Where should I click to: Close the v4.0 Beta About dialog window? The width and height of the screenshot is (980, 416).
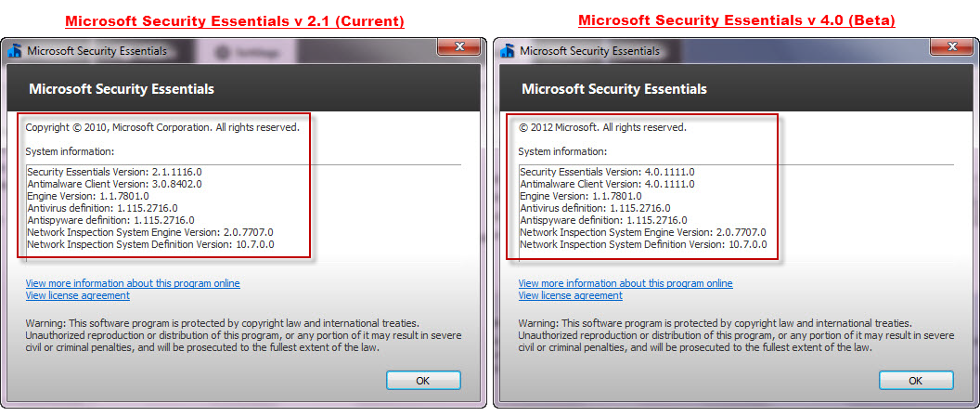point(951,47)
